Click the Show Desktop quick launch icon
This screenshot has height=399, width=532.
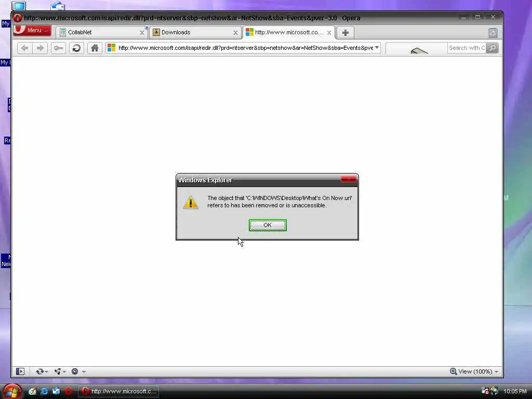point(56,391)
